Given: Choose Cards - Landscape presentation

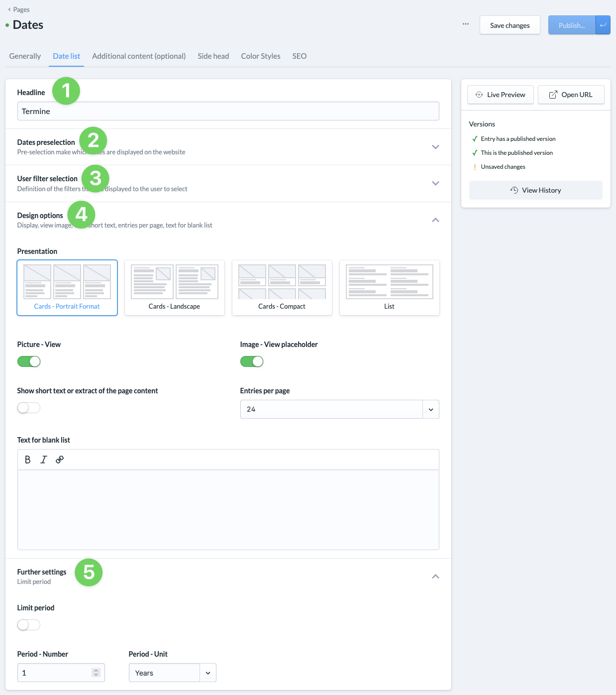Looking at the screenshot, I should 175,288.
